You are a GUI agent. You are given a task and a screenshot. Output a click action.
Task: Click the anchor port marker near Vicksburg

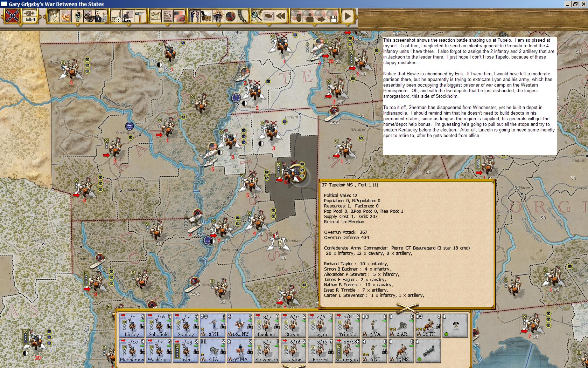[209, 240]
